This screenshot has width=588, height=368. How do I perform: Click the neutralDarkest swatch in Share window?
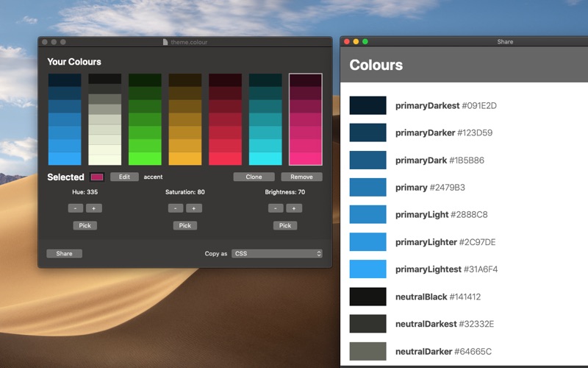[368, 324]
